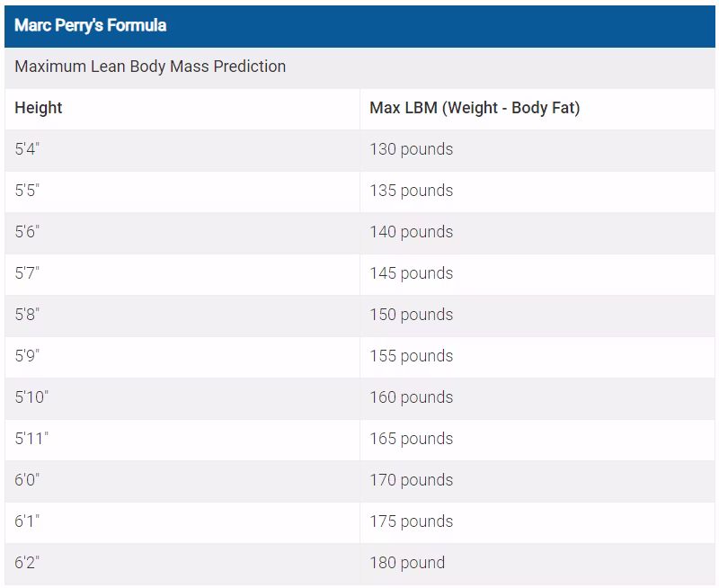Select the 5'9" height cell

pos(182,357)
